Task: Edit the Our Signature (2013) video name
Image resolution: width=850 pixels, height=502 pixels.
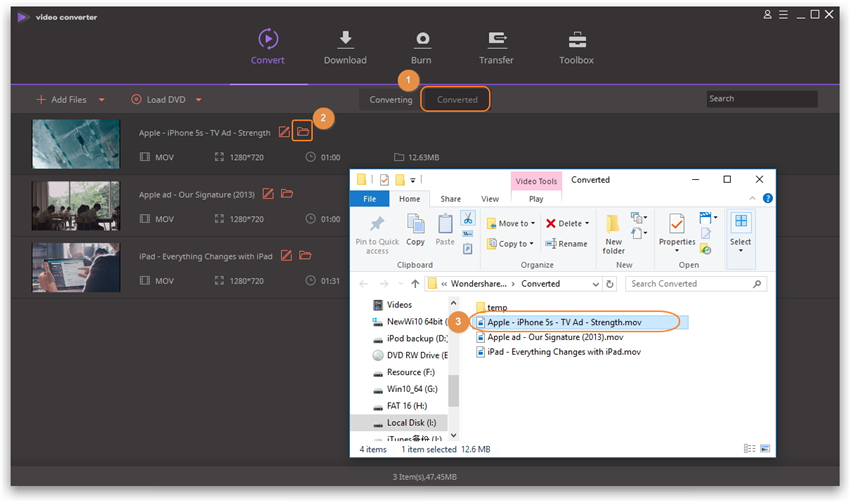Action: point(268,194)
